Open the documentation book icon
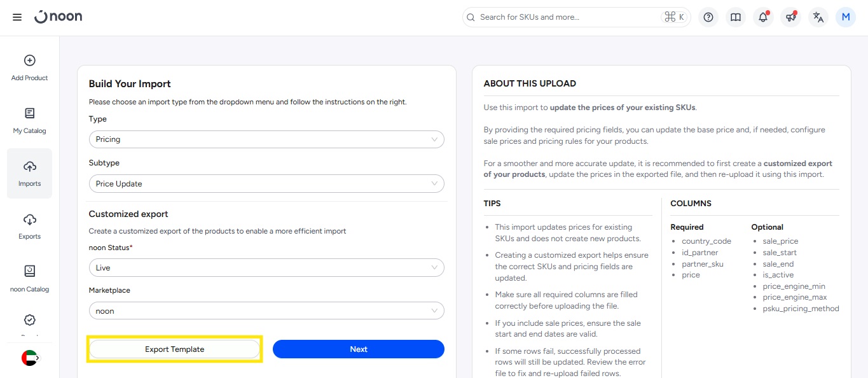The height and width of the screenshot is (378, 868). [736, 17]
